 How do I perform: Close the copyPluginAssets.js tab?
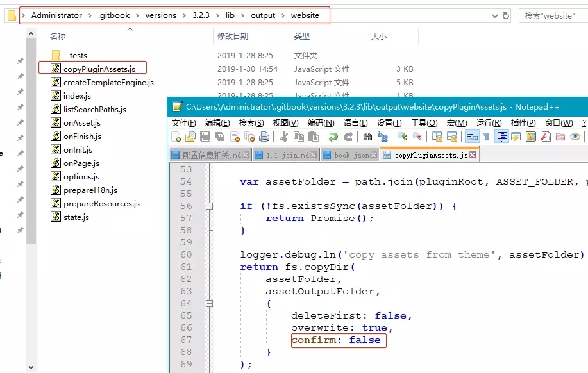point(473,155)
